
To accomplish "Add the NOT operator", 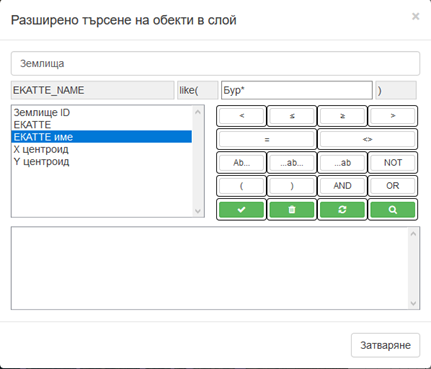I will click(x=393, y=163).
